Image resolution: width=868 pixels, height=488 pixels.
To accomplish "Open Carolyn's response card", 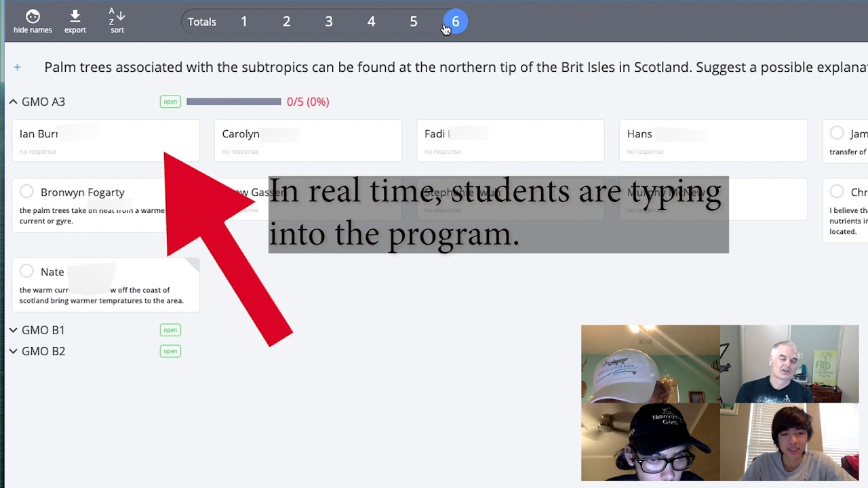I will pyautogui.click(x=308, y=141).
